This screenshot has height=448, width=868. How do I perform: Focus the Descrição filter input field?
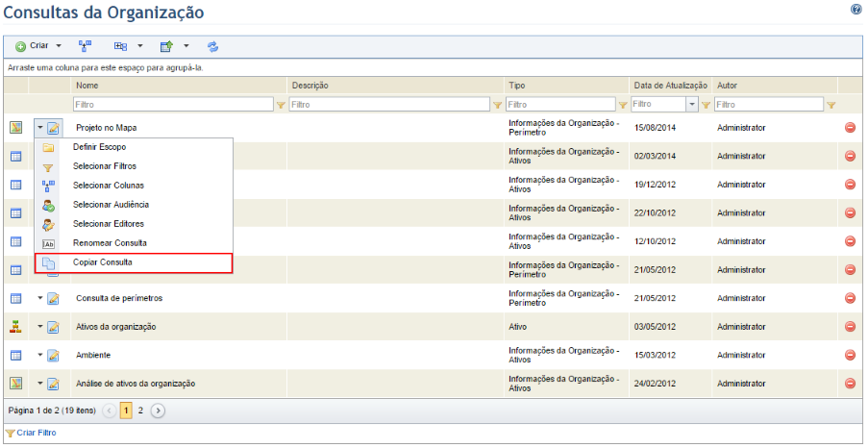click(x=389, y=104)
